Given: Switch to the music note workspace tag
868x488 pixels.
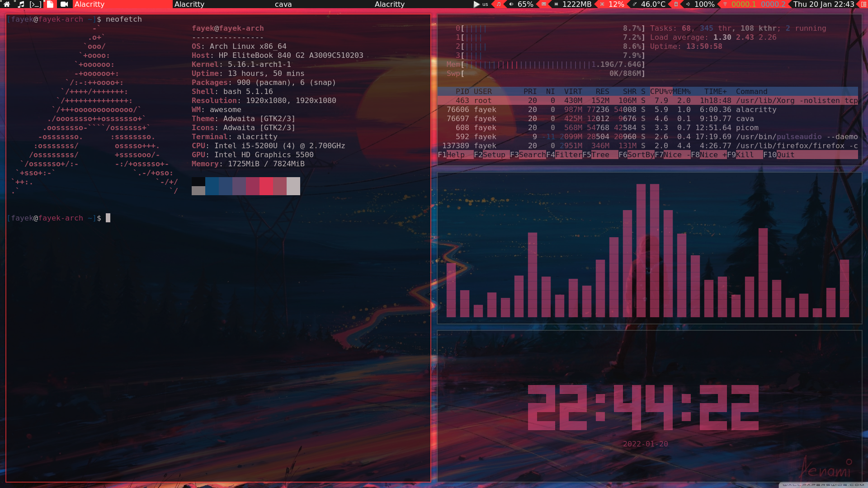Looking at the screenshot, I should click(21, 4).
